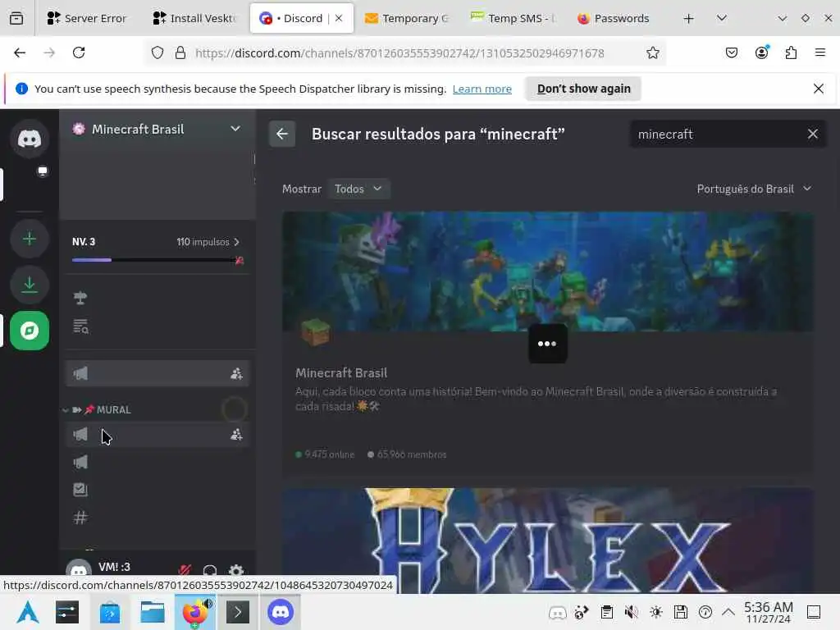The height and width of the screenshot is (630, 840).
Task: Open the Pocket save icon
Action: tap(731, 52)
